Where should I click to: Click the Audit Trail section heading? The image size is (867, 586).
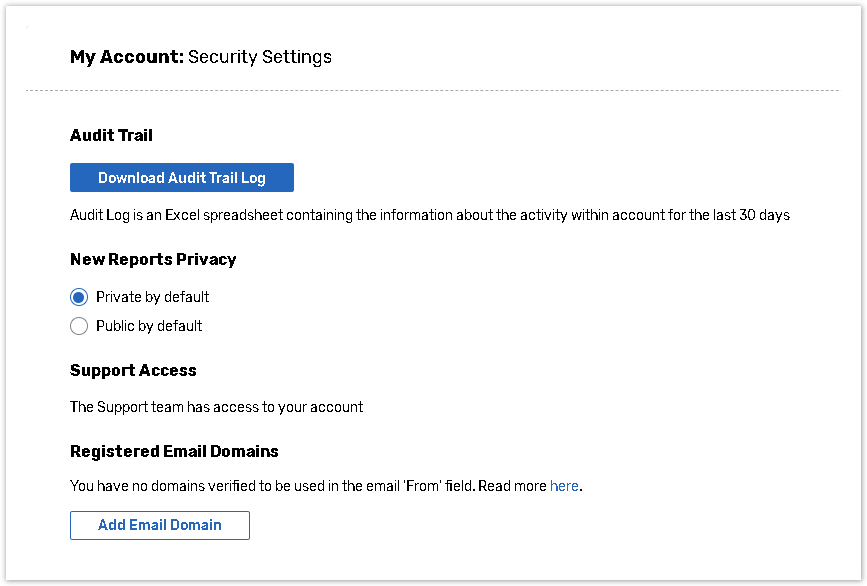pos(111,135)
